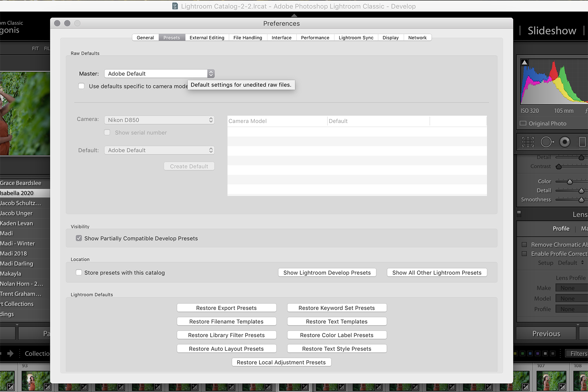588x392 pixels.
Task: Select the Spot Removal tool icon
Action: click(547, 142)
